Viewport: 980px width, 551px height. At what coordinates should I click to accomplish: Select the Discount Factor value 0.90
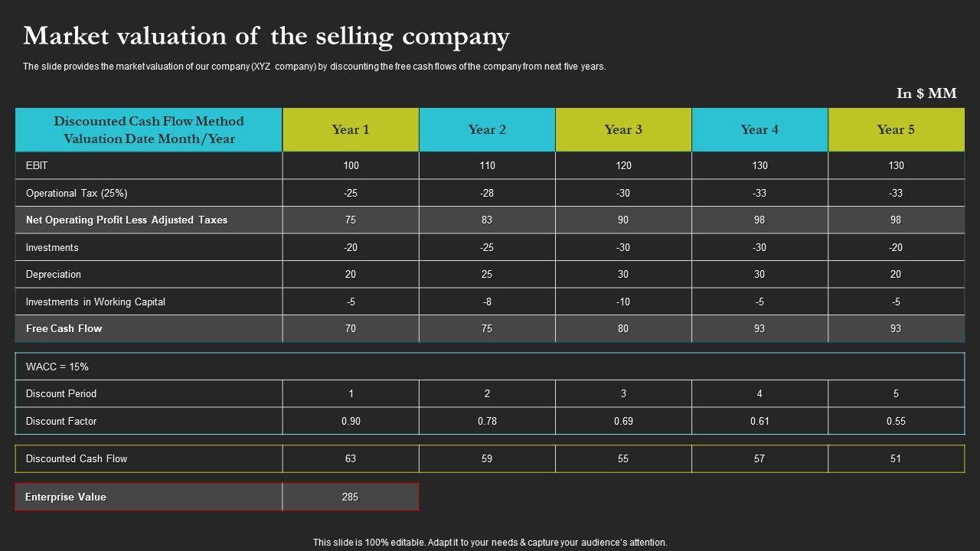[351, 421]
